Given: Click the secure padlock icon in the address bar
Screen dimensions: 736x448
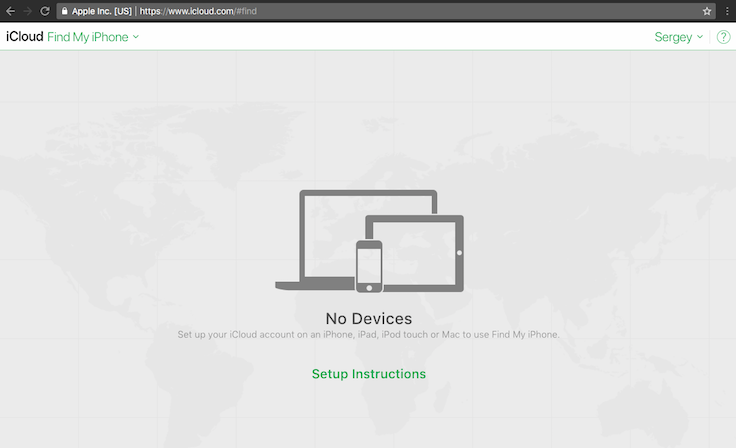Looking at the screenshot, I should (64, 11).
